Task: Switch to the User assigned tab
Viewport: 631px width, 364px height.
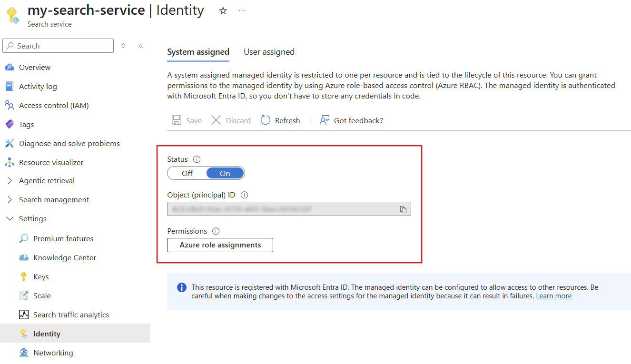Action: 269,51
